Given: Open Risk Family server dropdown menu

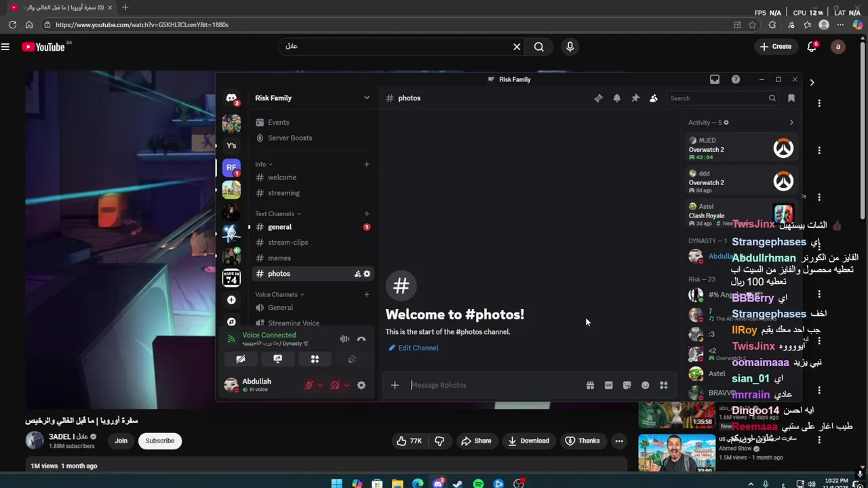Looking at the screenshot, I should [x=367, y=98].
